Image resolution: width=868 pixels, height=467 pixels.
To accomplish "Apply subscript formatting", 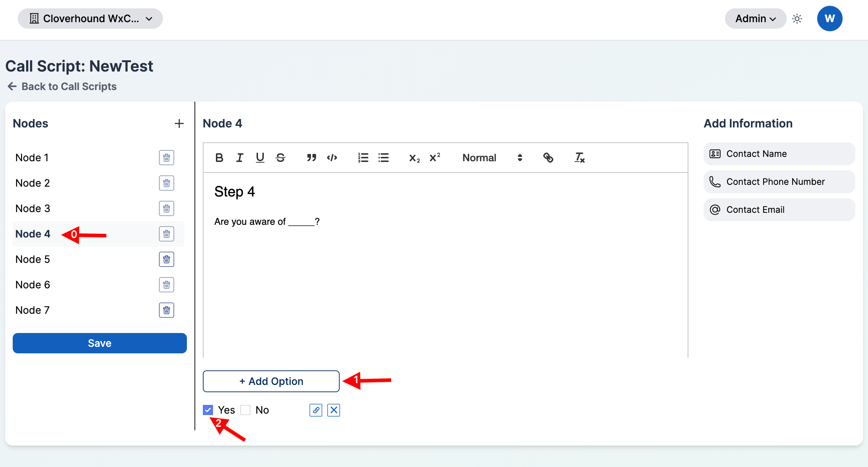I will [414, 158].
